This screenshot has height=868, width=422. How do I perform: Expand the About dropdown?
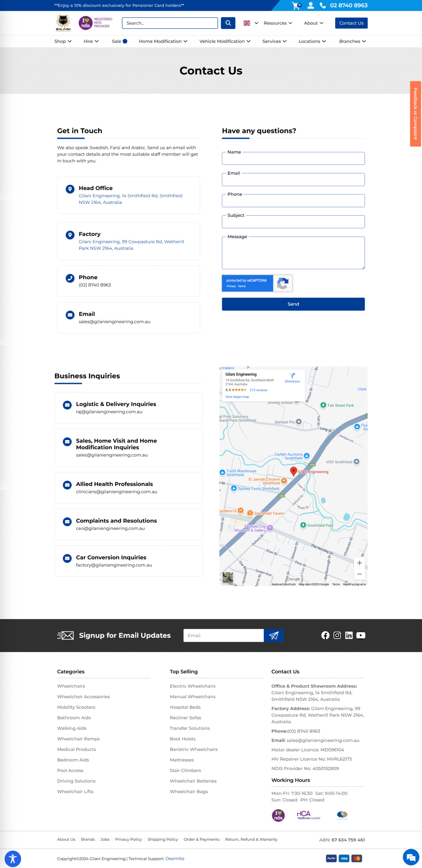313,23
